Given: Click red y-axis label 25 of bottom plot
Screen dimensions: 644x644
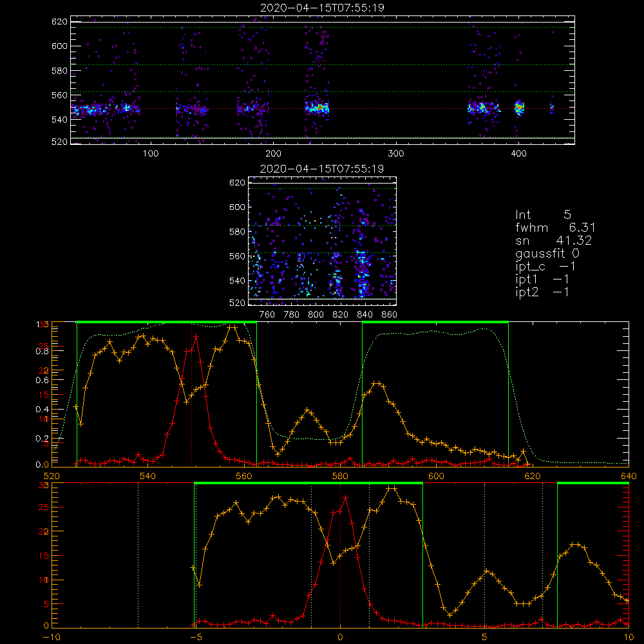Looking at the screenshot, I should 44,507.
